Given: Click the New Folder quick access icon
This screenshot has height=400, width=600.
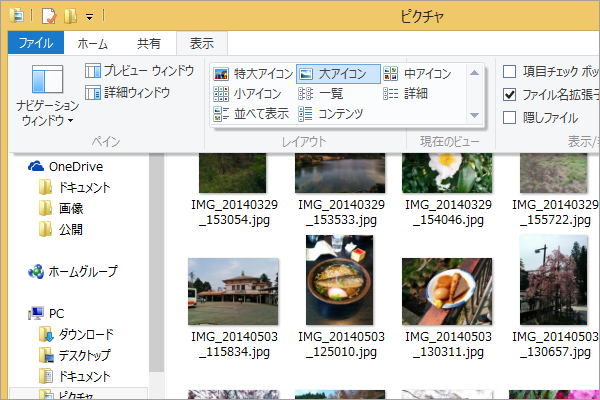Looking at the screenshot, I should pos(70,16).
